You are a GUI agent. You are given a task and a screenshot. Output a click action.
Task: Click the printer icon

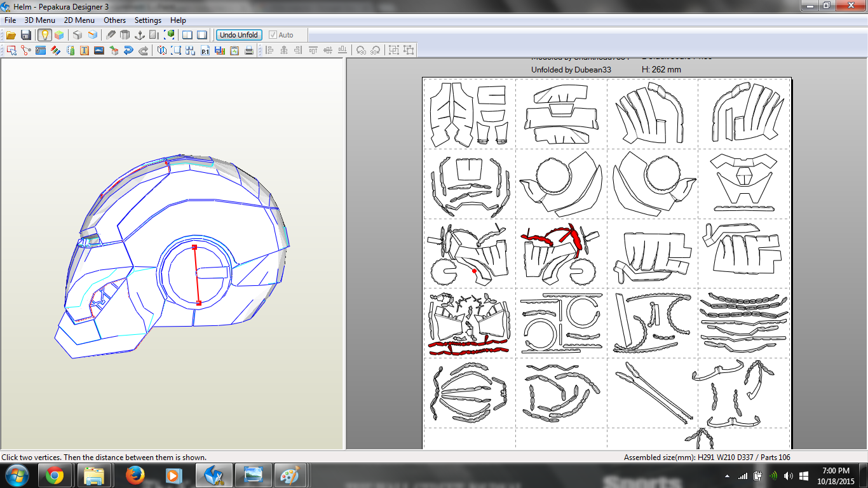pyautogui.click(x=249, y=50)
